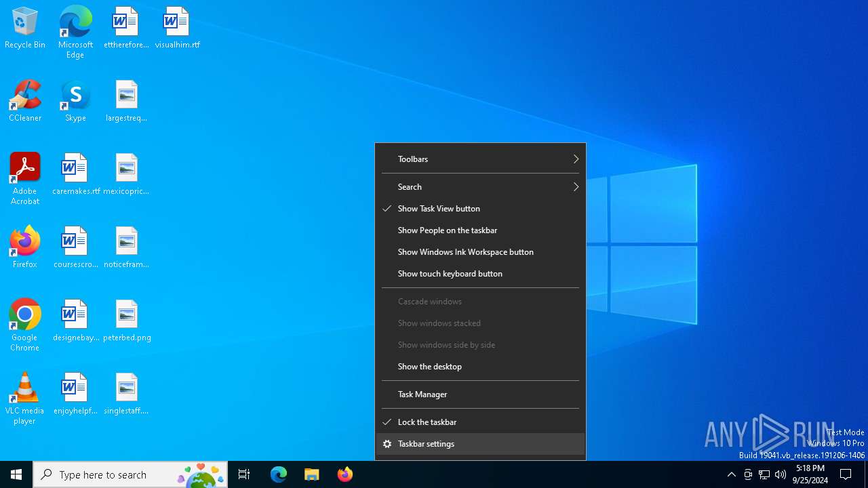
Task: Select the enjoyhelpf document icon
Action: click(x=75, y=394)
